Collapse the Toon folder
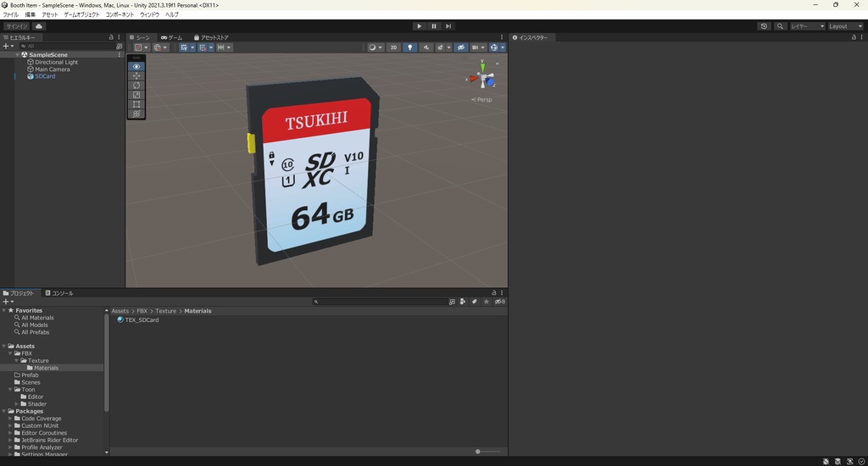 click(x=10, y=390)
